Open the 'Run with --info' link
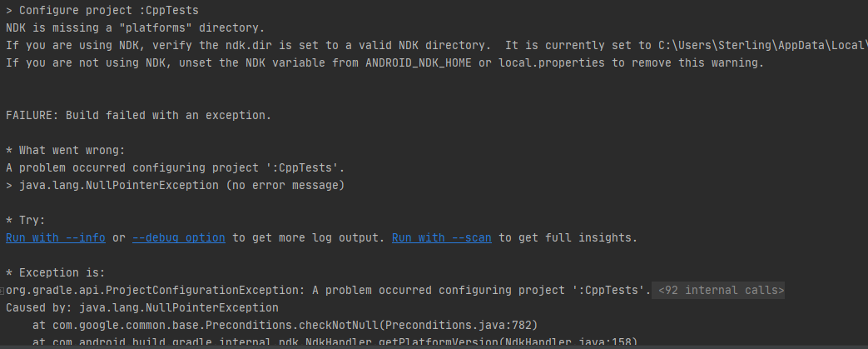This screenshot has width=868, height=349. click(x=56, y=237)
